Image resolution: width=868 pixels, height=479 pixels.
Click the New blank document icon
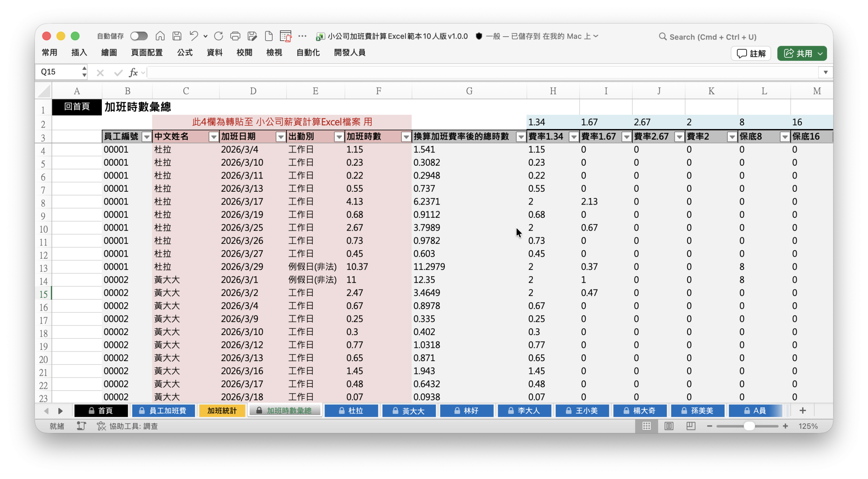(269, 36)
